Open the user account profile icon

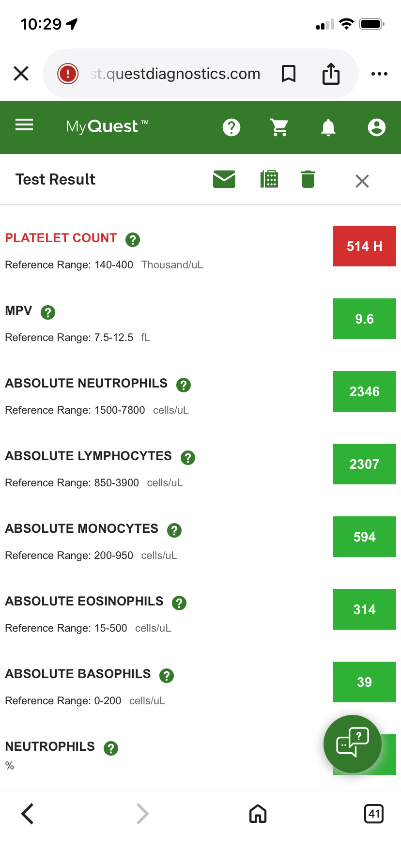376,127
